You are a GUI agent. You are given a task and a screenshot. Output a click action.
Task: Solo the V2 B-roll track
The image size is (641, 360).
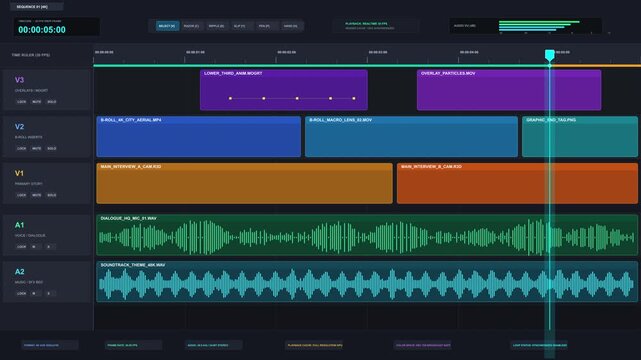pos(52,148)
